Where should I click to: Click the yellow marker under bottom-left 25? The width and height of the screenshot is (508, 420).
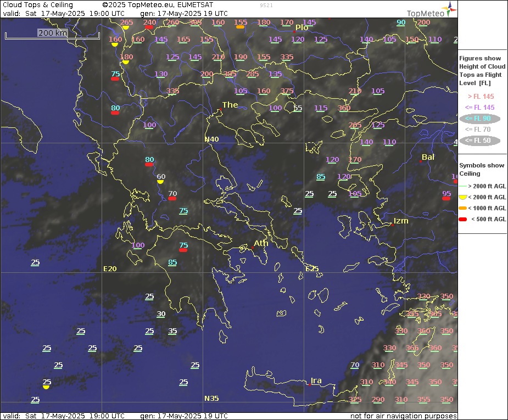tap(46, 387)
